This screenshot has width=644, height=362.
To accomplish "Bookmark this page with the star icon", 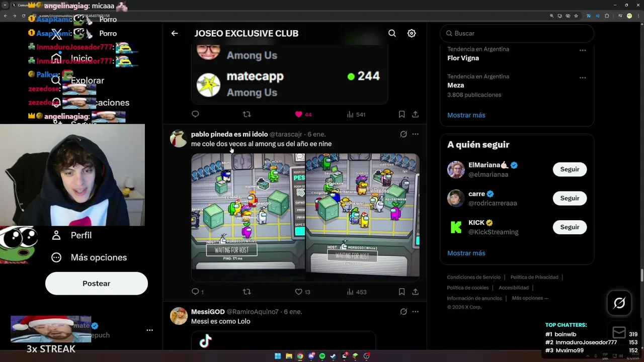I will pos(576,16).
